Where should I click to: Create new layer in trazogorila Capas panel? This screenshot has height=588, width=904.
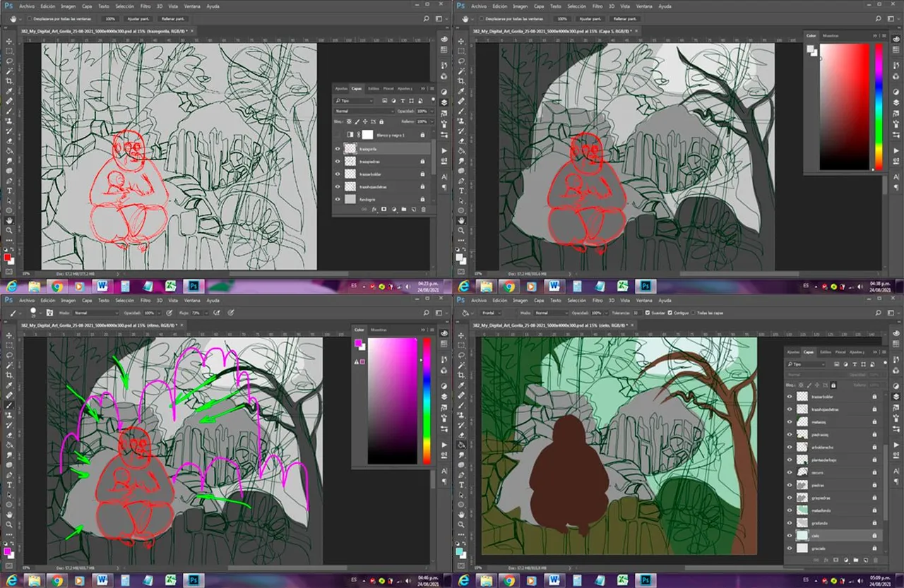(413, 210)
